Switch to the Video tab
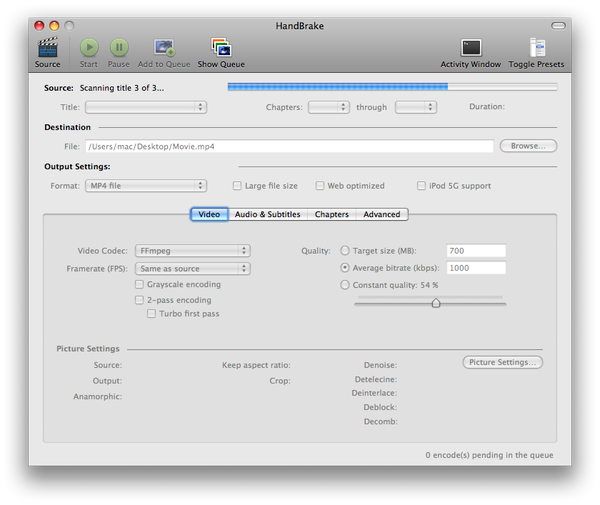The image size is (600, 505). point(209,214)
